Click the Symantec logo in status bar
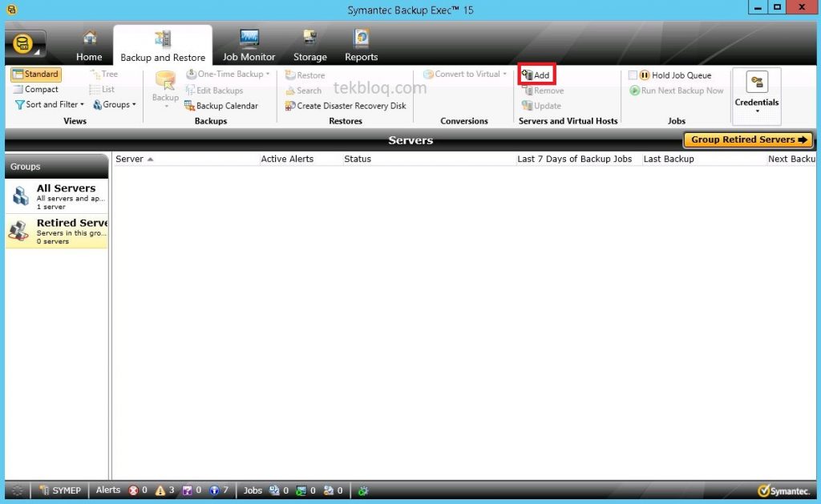Viewport: 821px width, 504px height. point(783,491)
